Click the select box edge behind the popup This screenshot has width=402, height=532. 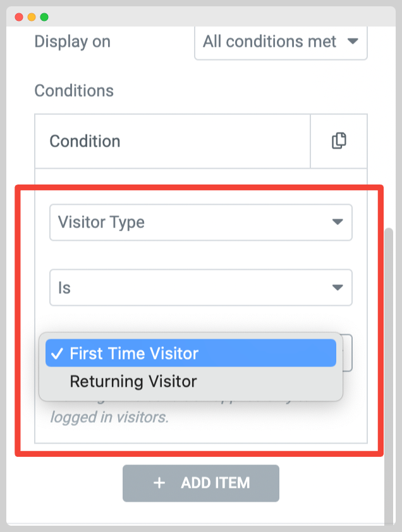(348, 353)
